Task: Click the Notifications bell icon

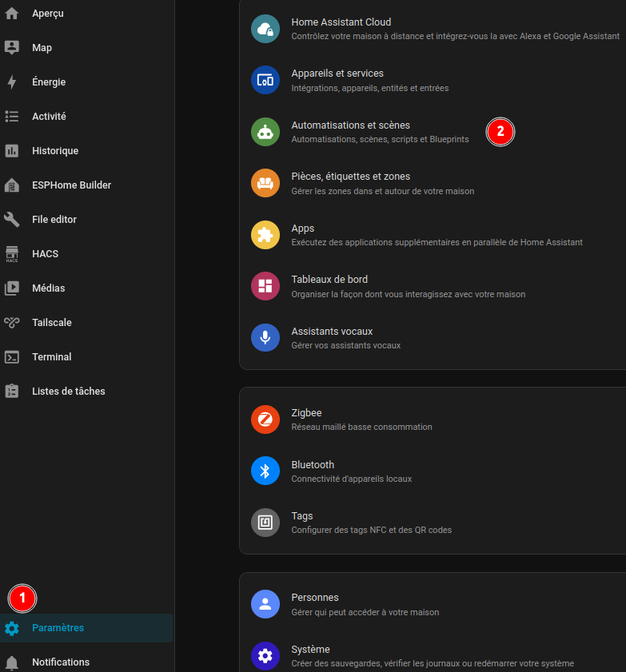Action: click(x=11, y=662)
